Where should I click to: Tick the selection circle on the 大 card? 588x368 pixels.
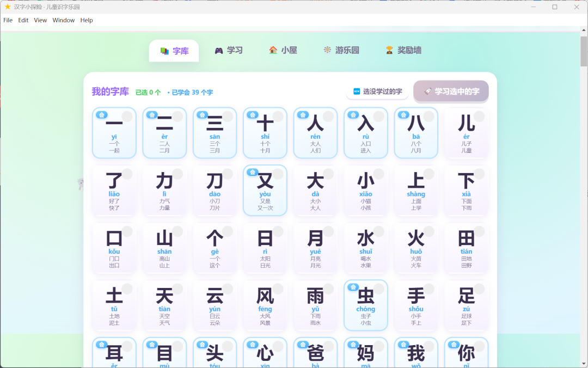[328, 174]
